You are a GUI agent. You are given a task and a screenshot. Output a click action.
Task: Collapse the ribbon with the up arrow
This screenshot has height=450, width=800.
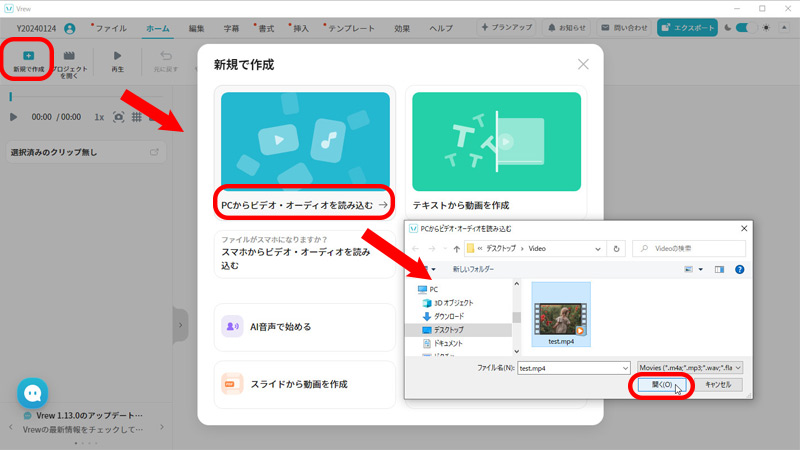tap(784, 28)
